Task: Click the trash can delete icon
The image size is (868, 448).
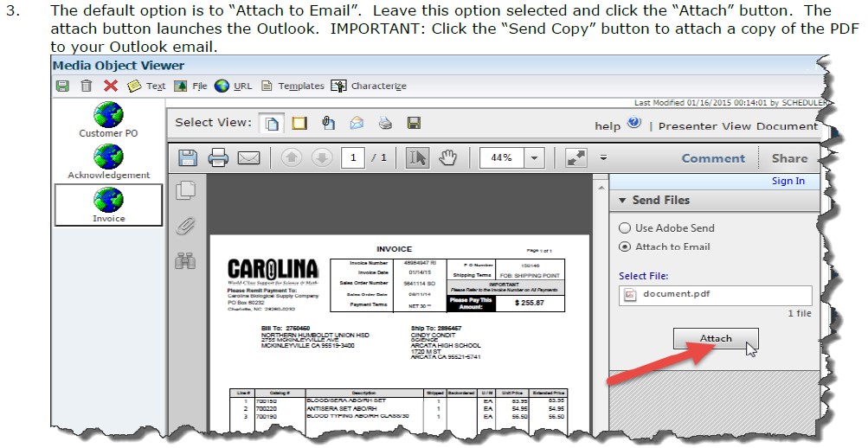Action: coord(87,86)
